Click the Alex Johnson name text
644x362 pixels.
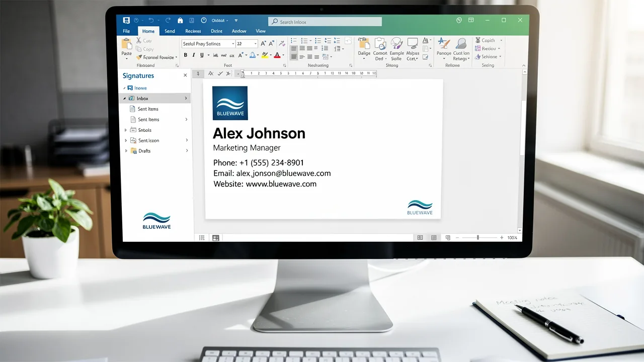[259, 133]
